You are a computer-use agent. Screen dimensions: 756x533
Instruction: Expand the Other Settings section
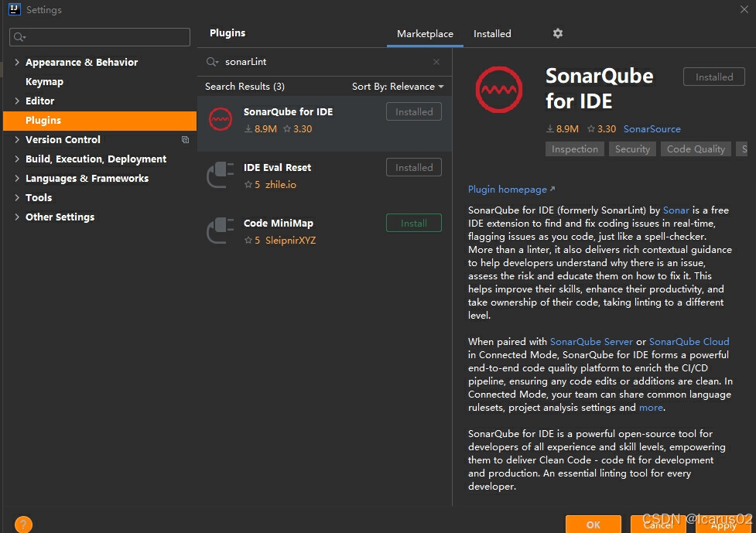point(17,217)
